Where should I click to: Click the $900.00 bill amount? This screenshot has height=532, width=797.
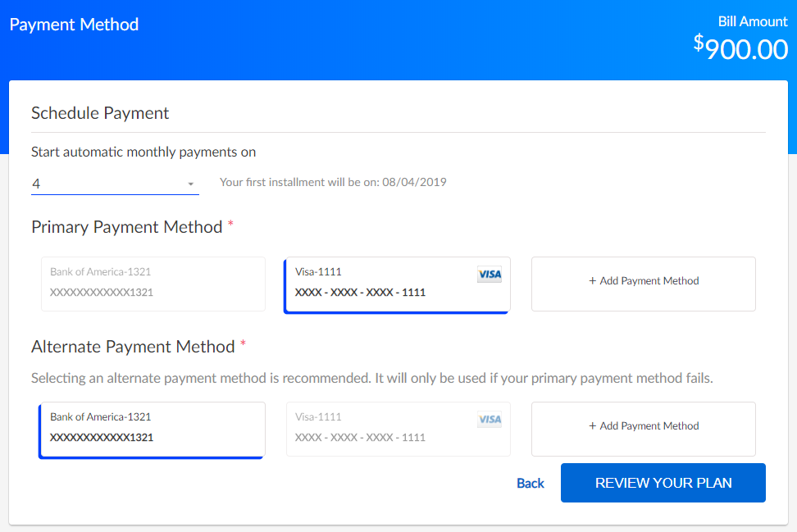click(740, 49)
